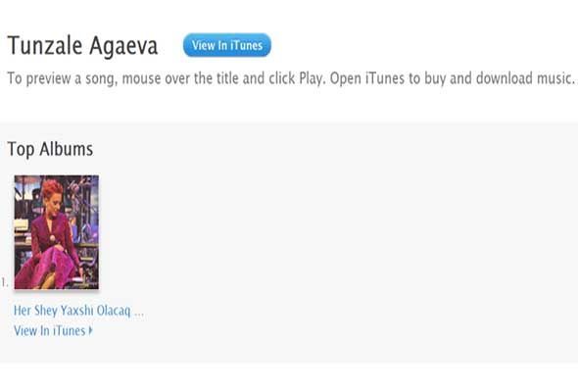Click the song preview instruction text

click(291, 78)
